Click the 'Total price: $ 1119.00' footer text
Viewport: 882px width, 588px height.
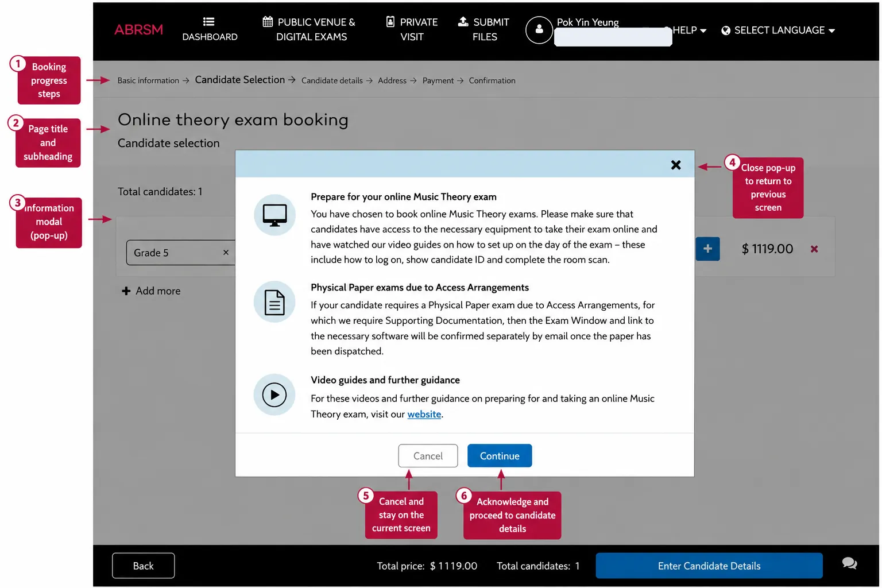(427, 566)
